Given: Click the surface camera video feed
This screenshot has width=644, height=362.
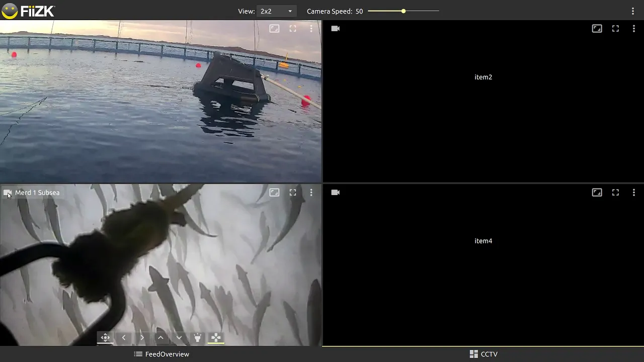Looking at the screenshot, I should (x=160, y=101).
